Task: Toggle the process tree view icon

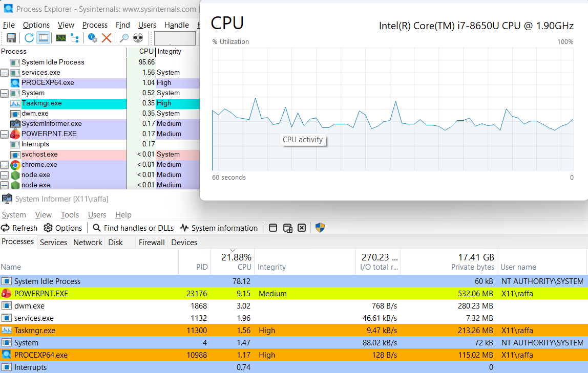Action: pyautogui.click(x=75, y=38)
